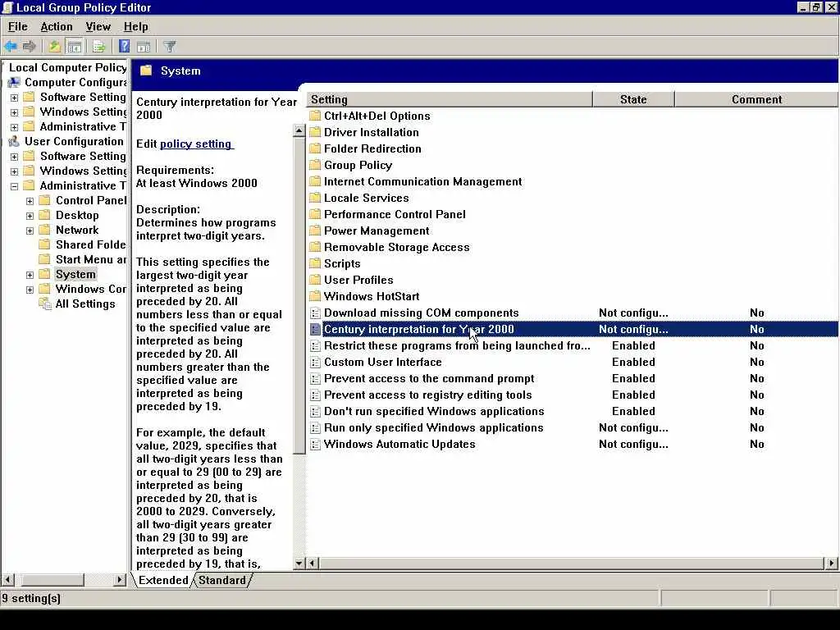Image resolution: width=840 pixels, height=630 pixels.
Task: Expand the Control Panel tree node
Action: click(x=30, y=201)
